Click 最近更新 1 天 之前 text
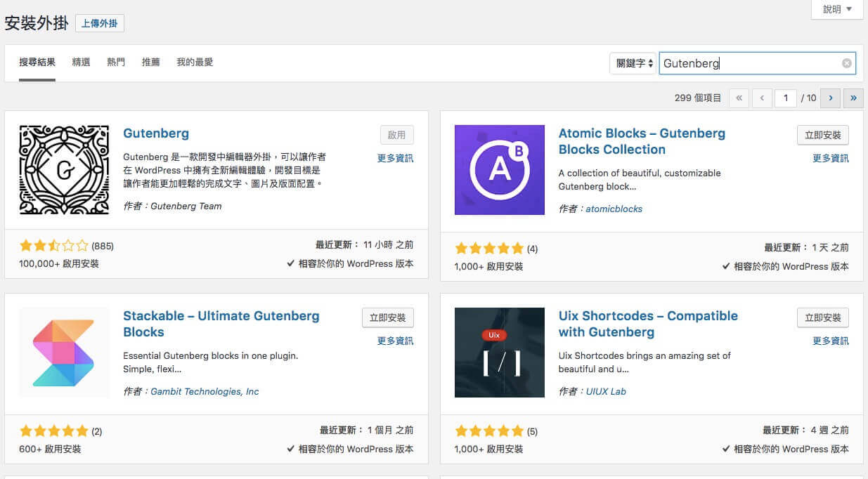 806,248
